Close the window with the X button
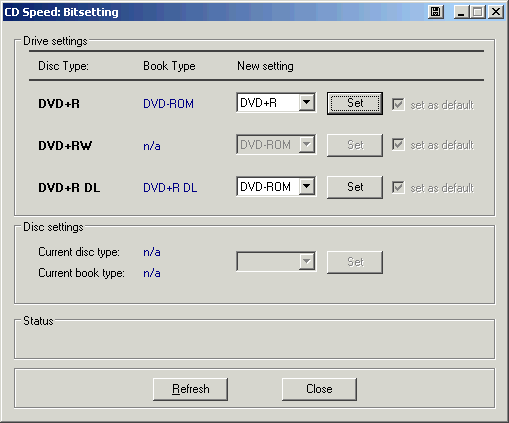The width and height of the screenshot is (509, 423). coord(496,12)
